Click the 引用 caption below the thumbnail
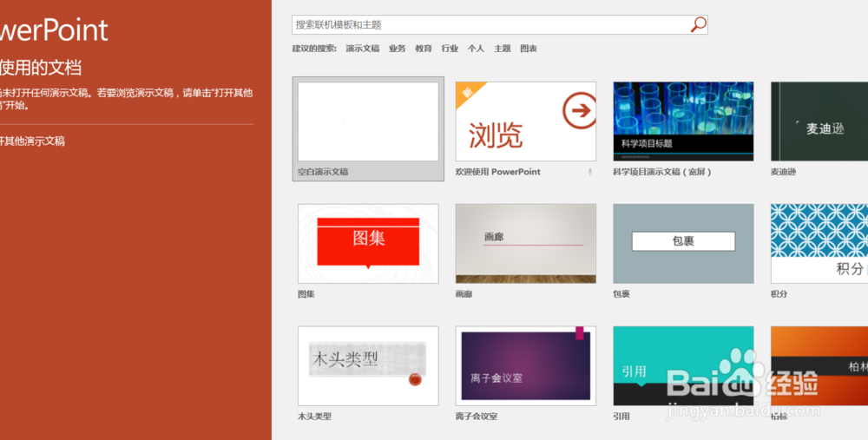This screenshot has height=440, width=868. 621,417
